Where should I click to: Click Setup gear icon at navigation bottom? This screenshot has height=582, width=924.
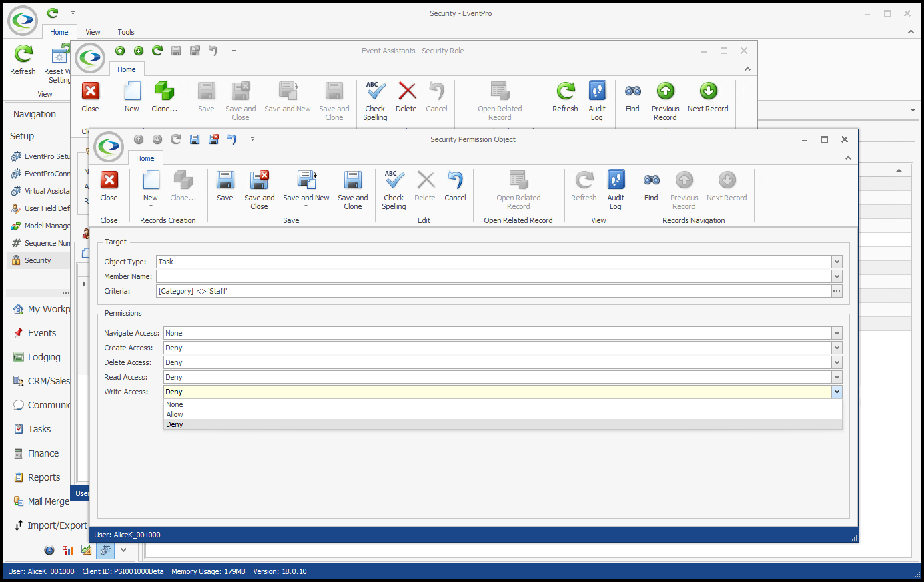tap(105, 550)
